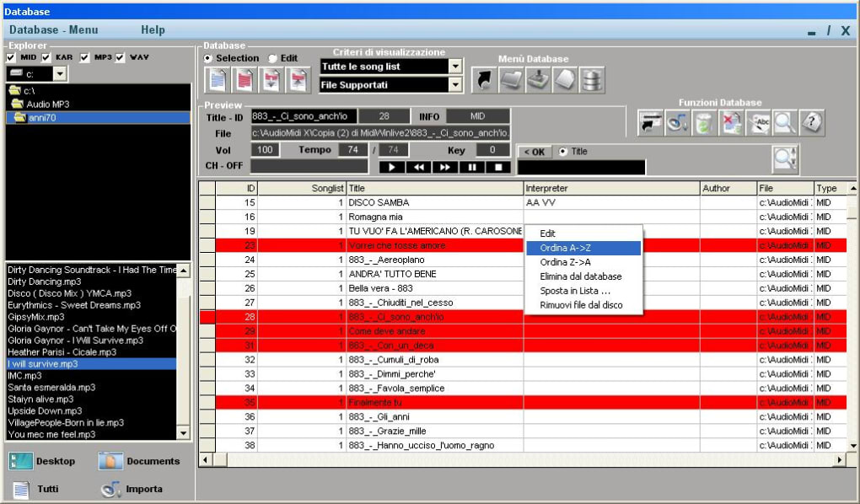Click the download-to-drive icon in Menù Database

pyautogui.click(x=538, y=79)
